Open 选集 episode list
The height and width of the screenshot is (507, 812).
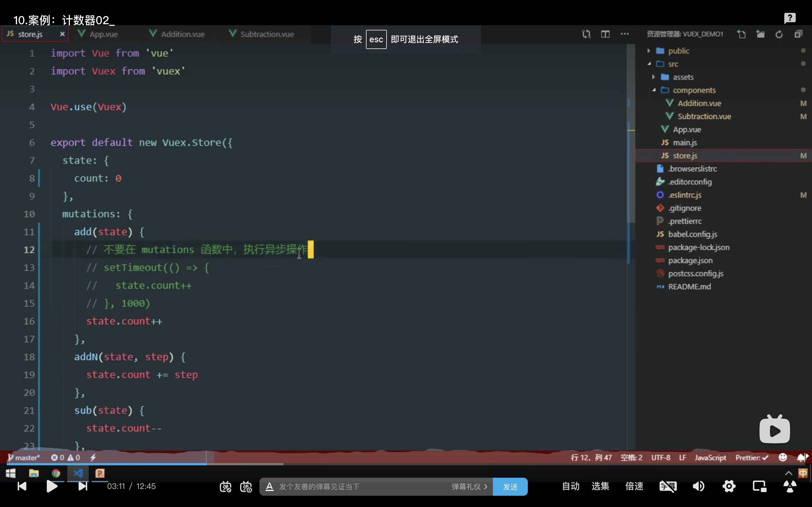click(600, 486)
